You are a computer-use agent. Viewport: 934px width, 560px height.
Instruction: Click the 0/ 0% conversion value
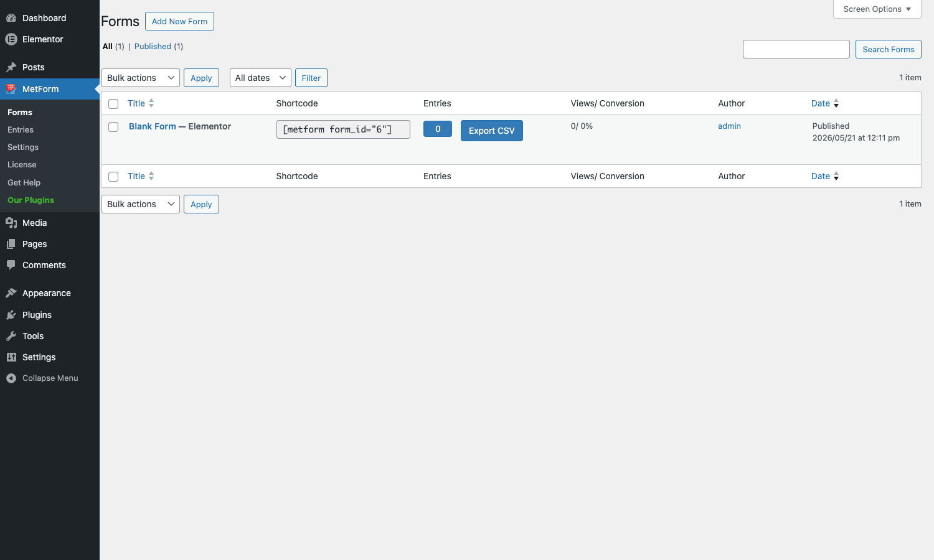point(582,126)
